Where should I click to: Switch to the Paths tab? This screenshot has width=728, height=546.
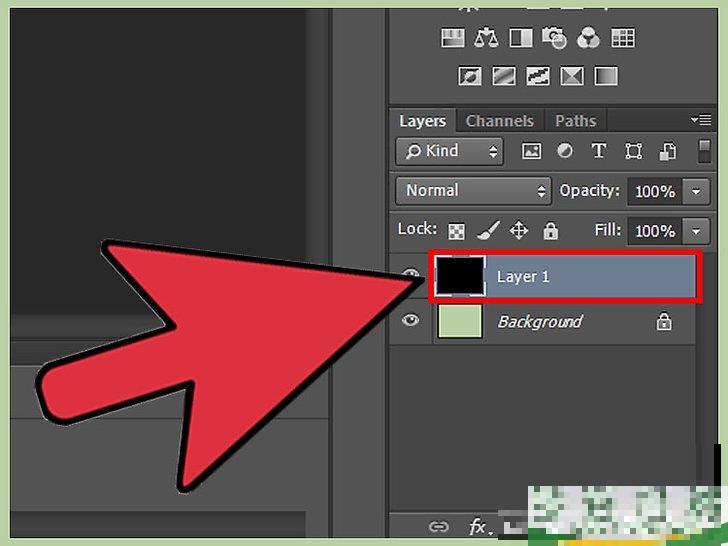pyautogui.click(x=576, y=121)
